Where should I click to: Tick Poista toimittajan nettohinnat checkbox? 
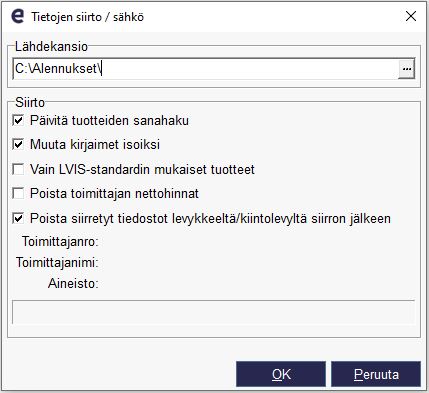click(18, 194)
